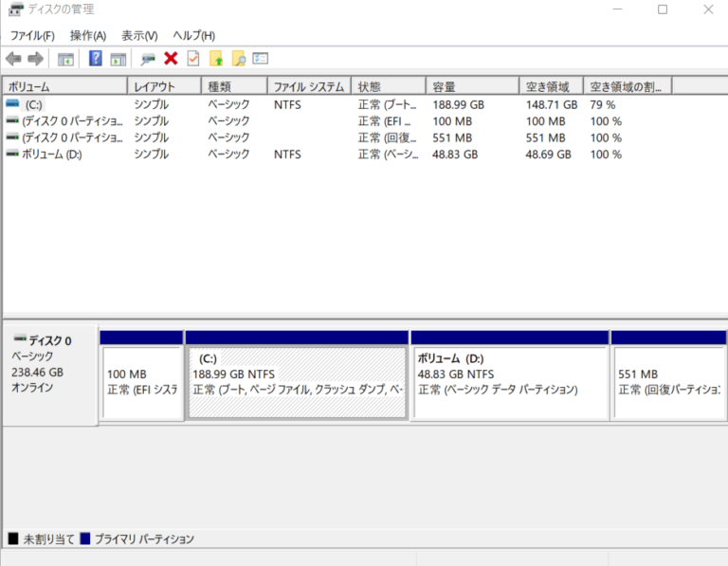Open the ファイル(F) menu

32,35
